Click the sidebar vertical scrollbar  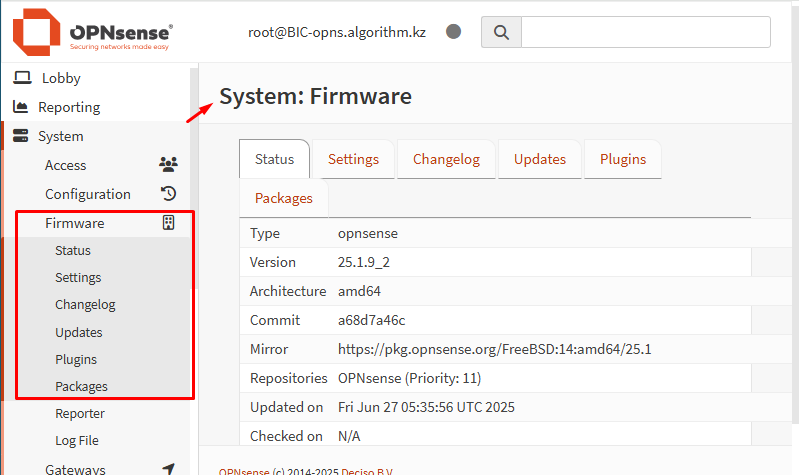pyautogui.click(x=194, y=178)
